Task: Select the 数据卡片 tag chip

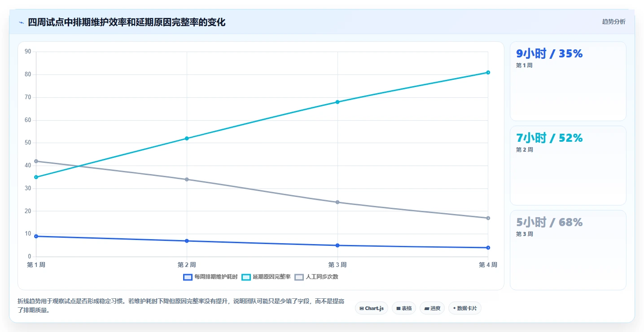Action: [x=464, y=308]
